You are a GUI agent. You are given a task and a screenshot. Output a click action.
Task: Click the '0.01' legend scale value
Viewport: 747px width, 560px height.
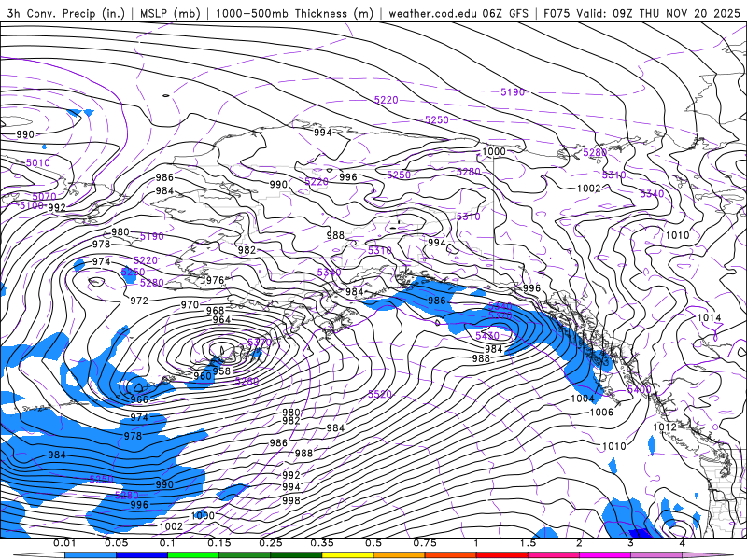(x=63, y=543)
